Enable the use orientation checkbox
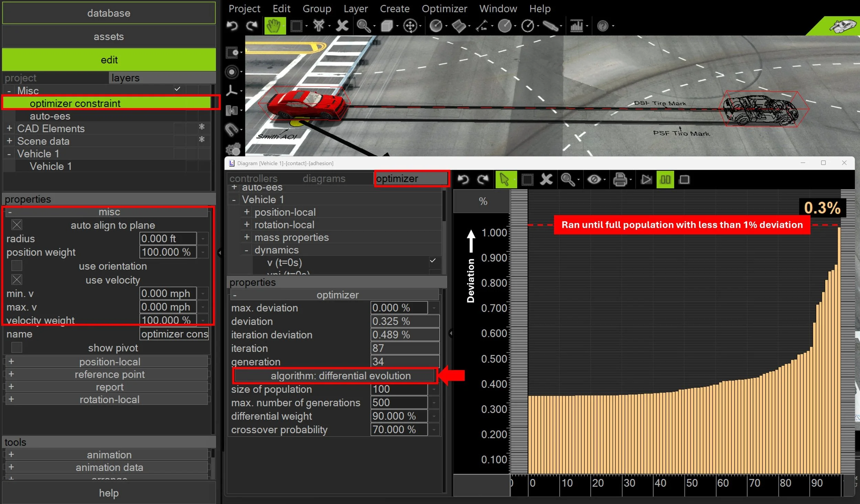The width and height of the screenshot is (860, 504). coord(17,266)
